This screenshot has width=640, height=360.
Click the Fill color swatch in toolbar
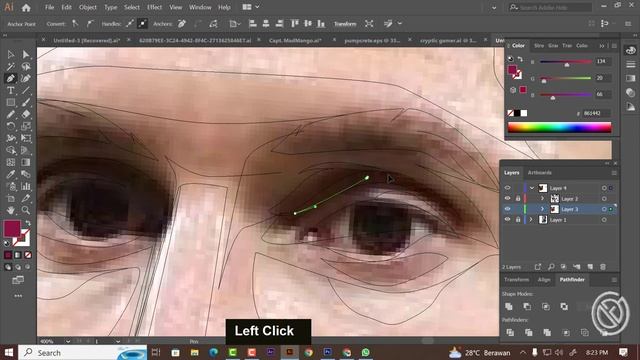click(x=12, y=229)
